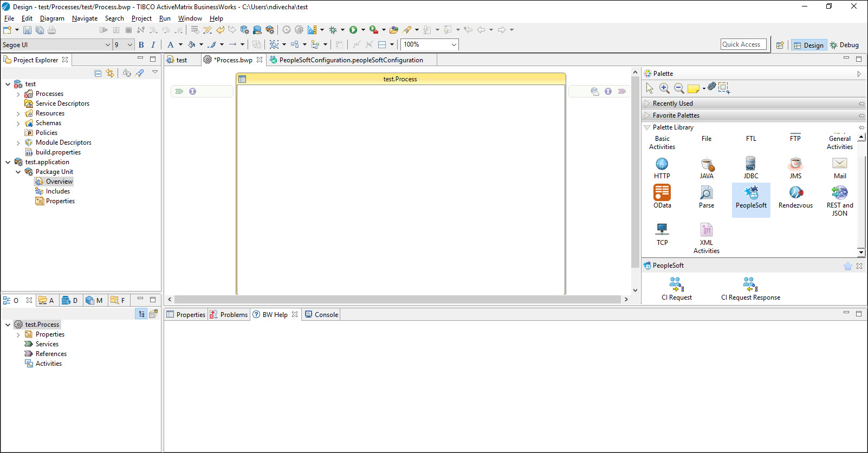Open the Diagram menu
Viewport: 868px width, 453px height.
52,18
